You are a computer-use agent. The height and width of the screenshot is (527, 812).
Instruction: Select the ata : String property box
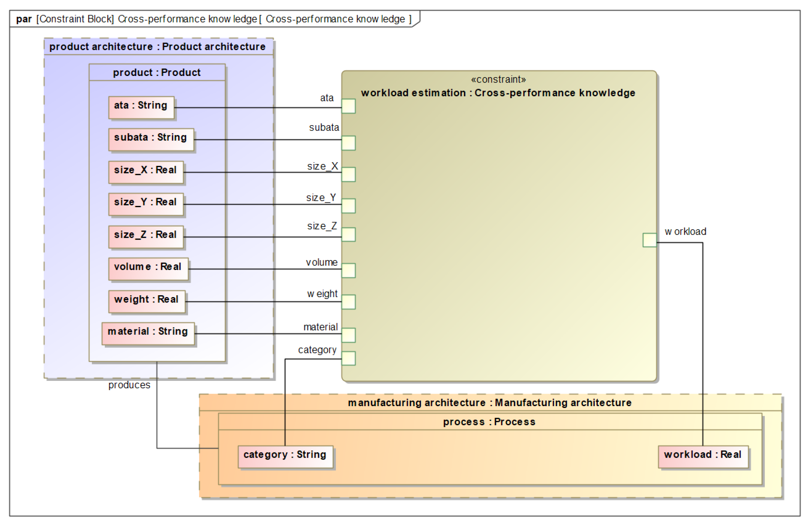tap(141, 108)
